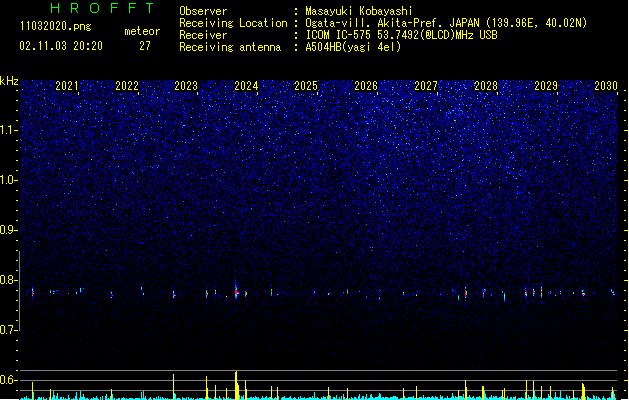Click the strongest meteor echo near 2024
Viewport: 629px width, 400px height.
(237, 292)
